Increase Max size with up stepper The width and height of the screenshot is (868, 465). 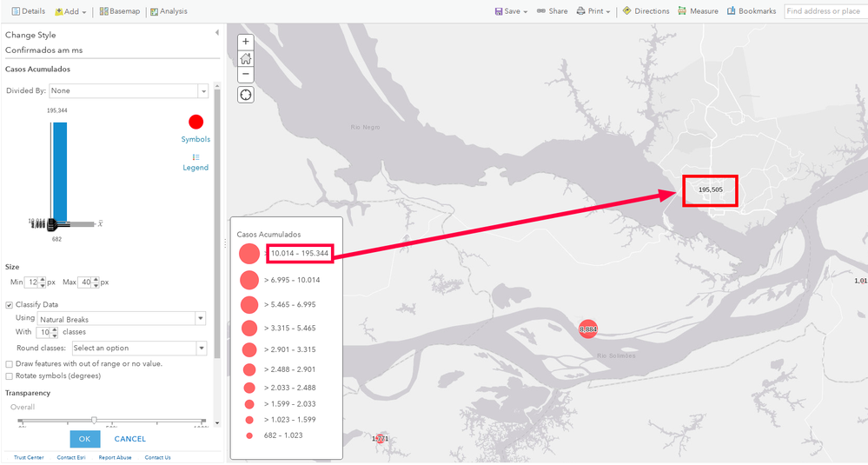(x=96, y=280)
